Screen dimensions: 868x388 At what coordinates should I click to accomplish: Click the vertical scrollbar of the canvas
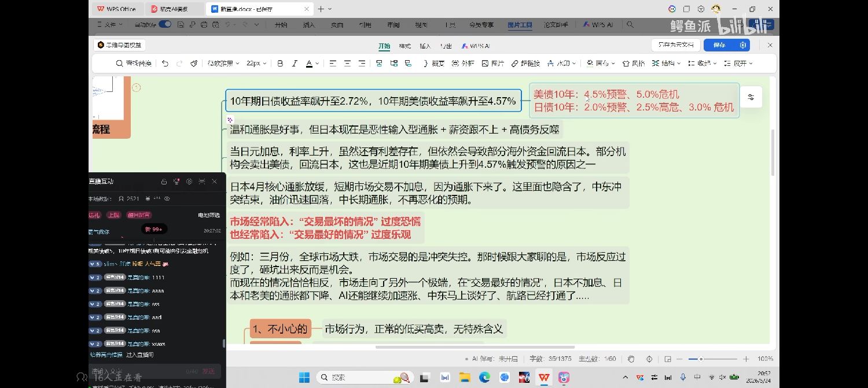(x=773, y=153)
